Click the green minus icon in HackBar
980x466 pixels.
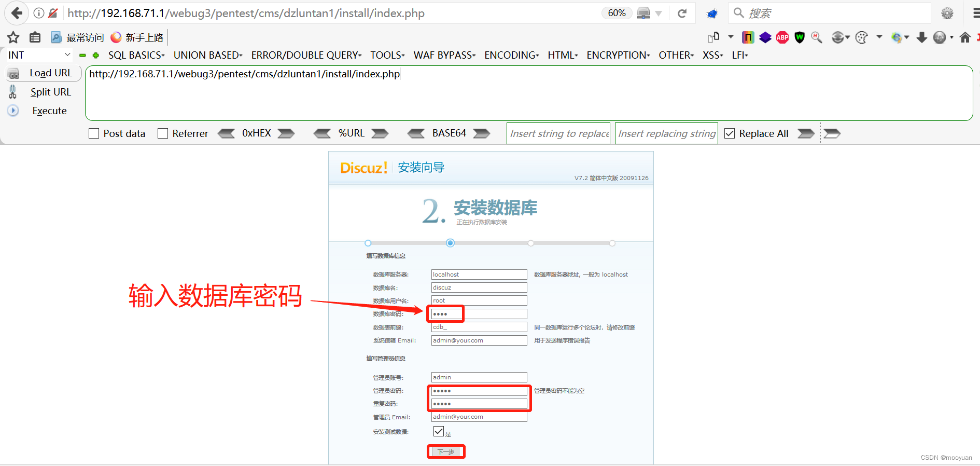point(82,55)
